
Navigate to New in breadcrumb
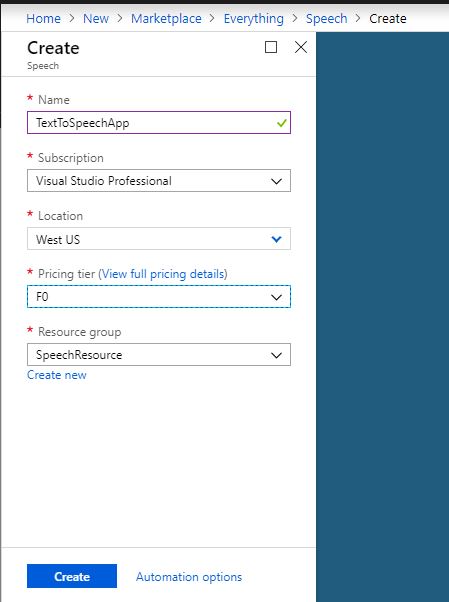[96, 18]
